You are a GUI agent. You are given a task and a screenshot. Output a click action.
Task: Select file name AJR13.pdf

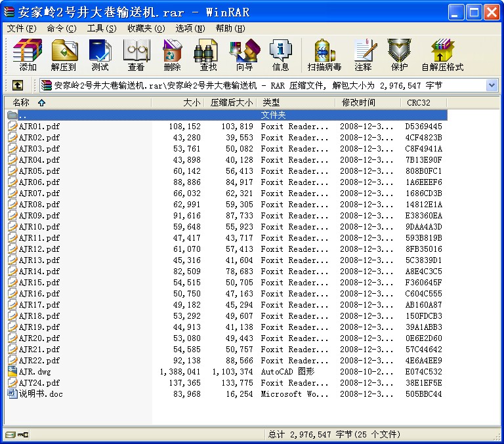click(x=39, y=260)
